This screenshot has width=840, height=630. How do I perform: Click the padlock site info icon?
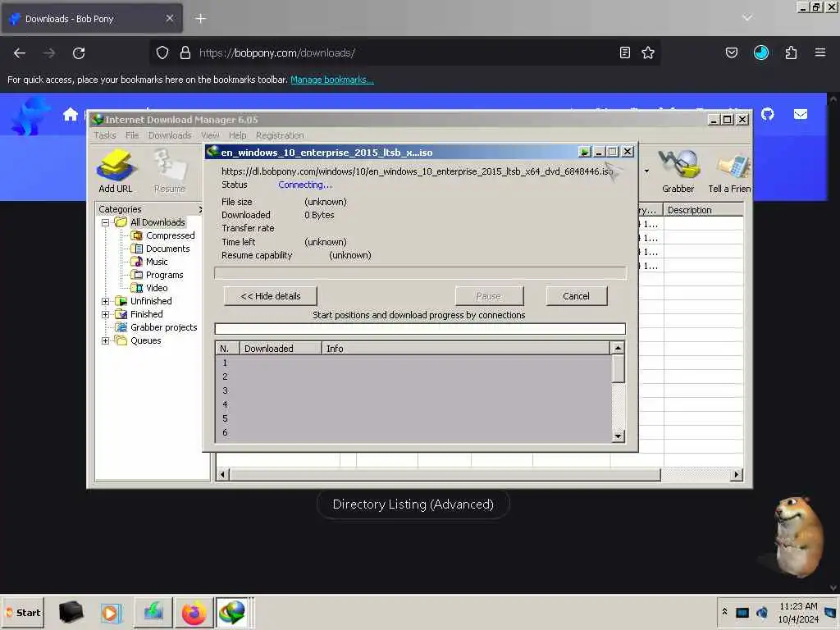tap(185, 53)
